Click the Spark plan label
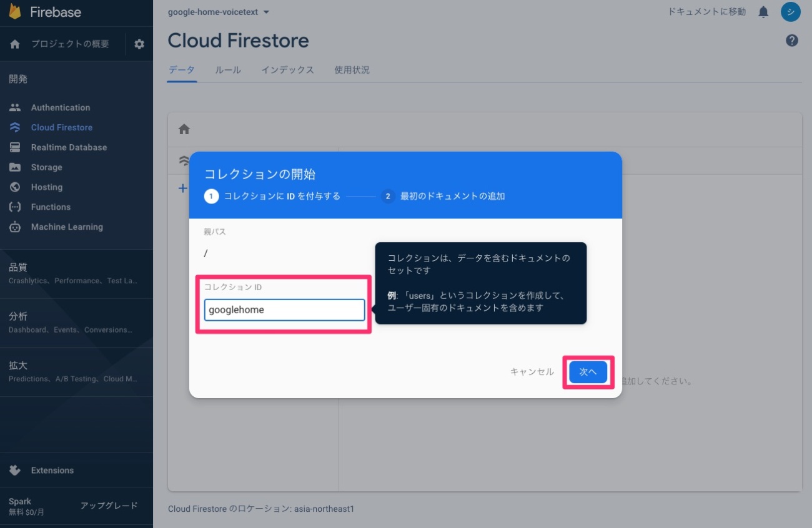The image size is (812, 528). point(20,501)
